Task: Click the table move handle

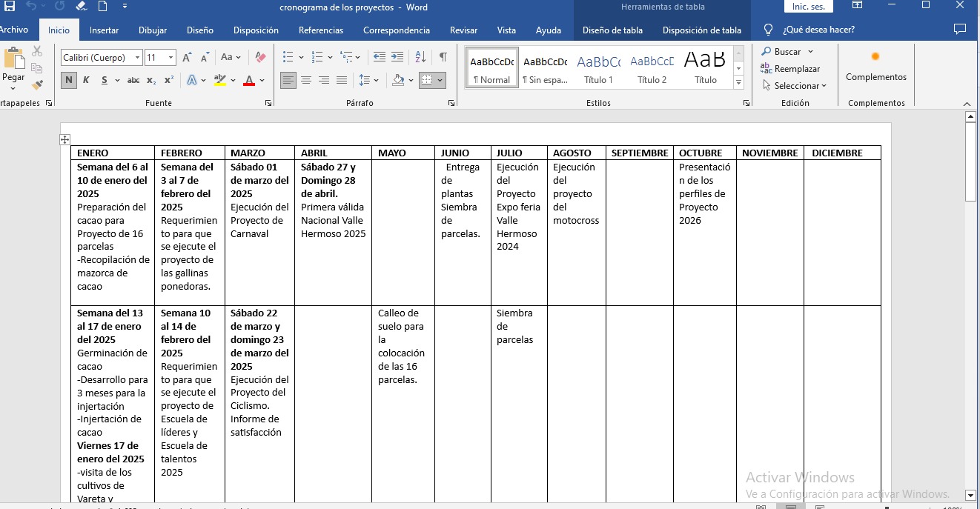Action: coord(64,139)
